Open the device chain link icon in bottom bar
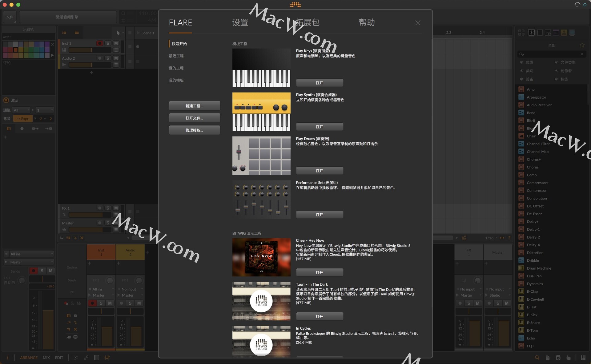Image resolution: width=591 pixels, height=364 pixels. click(86, 358)
